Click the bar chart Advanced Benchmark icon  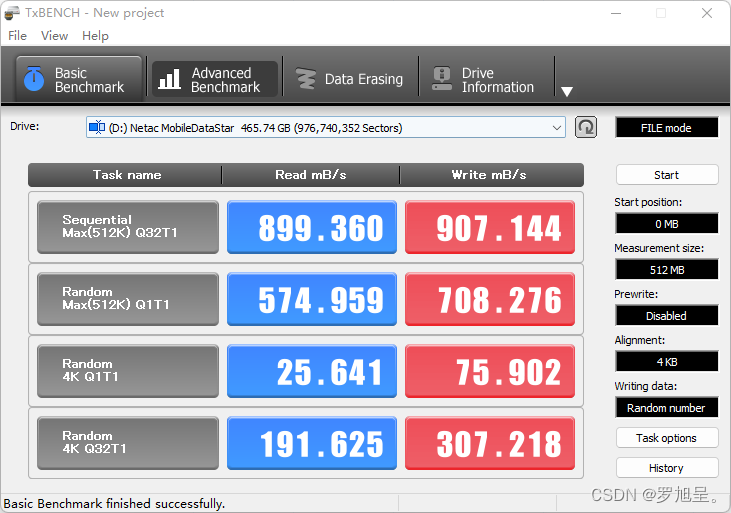(169, 79)
